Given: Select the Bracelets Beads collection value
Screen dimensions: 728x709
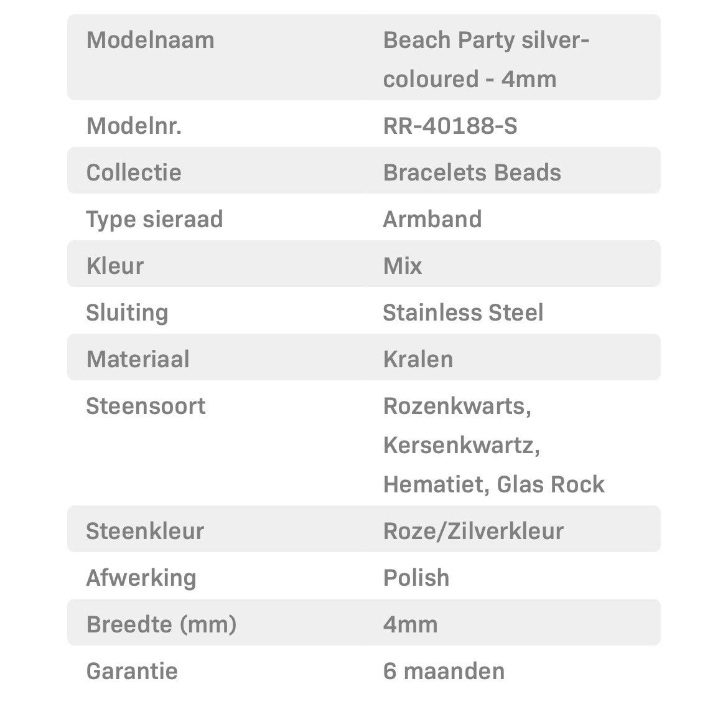Looking at the screenshot, I should [472, 173].
